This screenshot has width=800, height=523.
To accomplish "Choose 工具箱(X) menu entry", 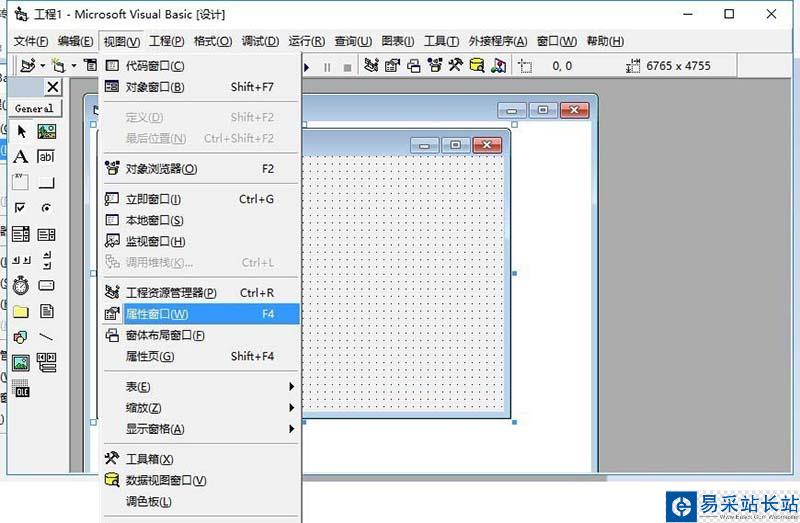I will click(202, 459).
